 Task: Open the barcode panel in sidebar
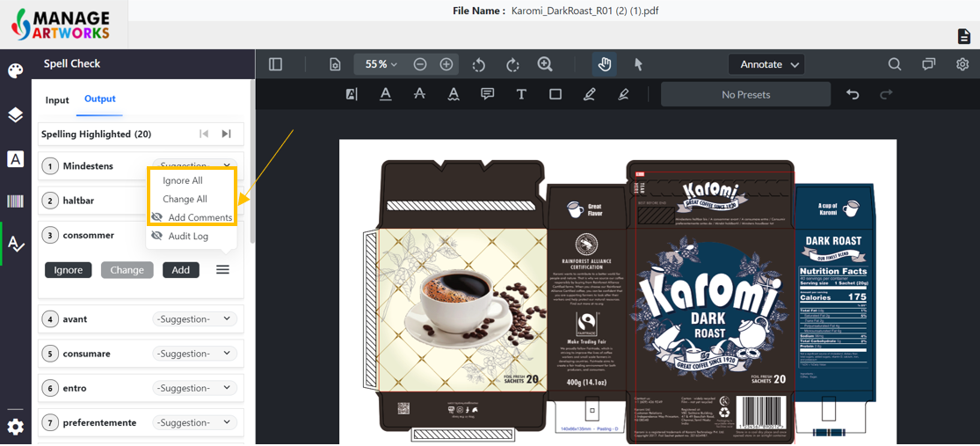(16, 201)
